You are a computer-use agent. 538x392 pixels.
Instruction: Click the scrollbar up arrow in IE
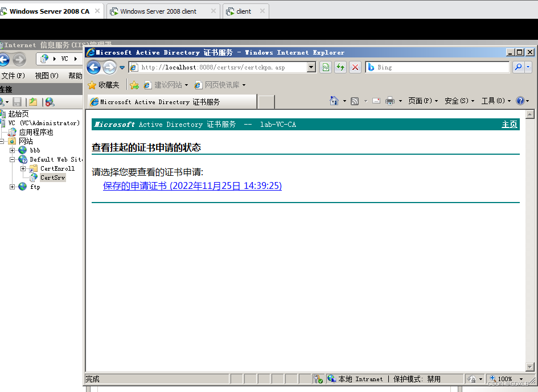(x=530, y=114)
